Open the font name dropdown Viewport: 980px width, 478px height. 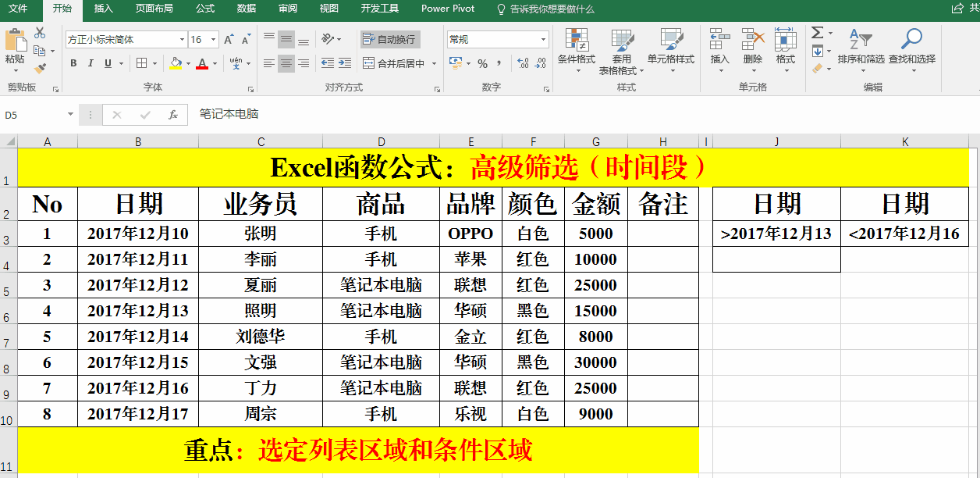coord(182,39)
